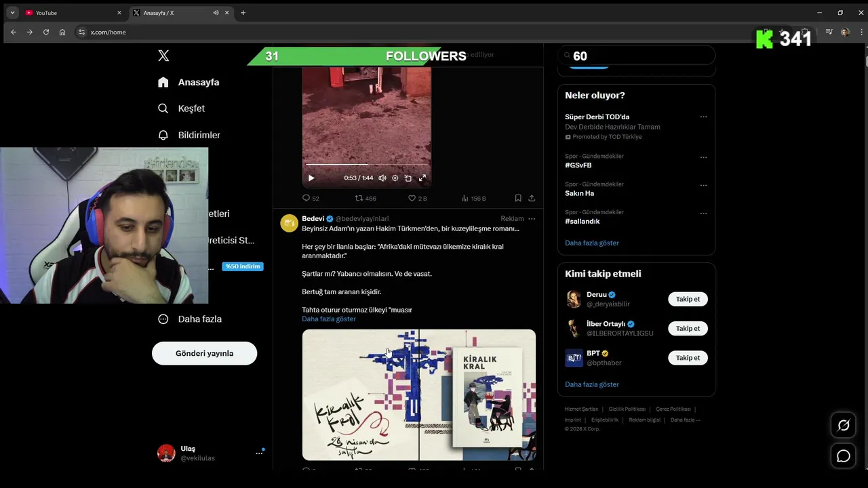Open account menu dots next to Ulaş
This screenshot has height=488, width=868.
pos(259,453)
